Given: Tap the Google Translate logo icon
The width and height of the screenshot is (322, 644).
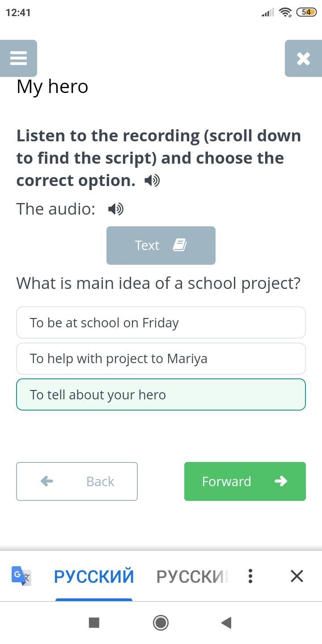Looking at the screenshot, I should tap(21, 576).
